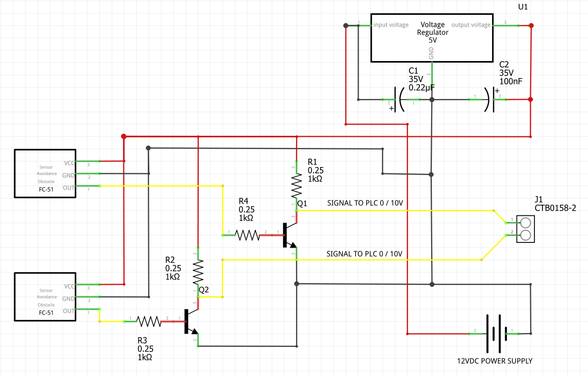Image resolution: width=588 pixels, height=376 pixels.
Task: Select output voltage pin 3 of regulator
Action: point(506,24)
